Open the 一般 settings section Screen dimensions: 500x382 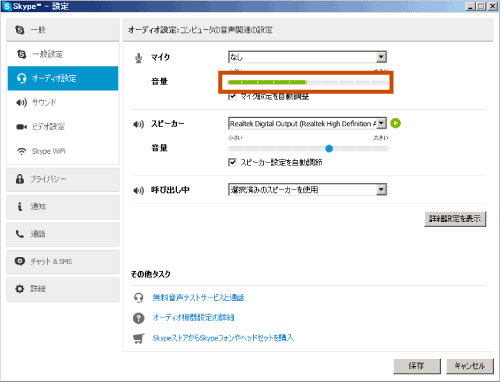[63, 30]
